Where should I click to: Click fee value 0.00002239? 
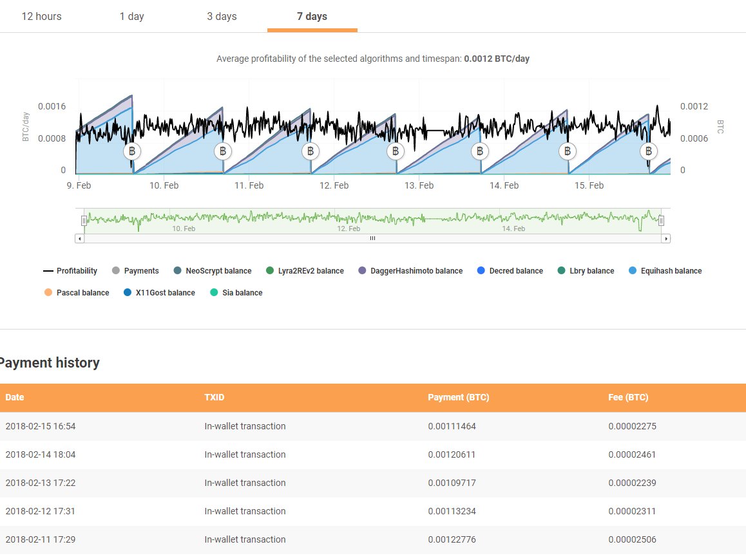pyautogui.click(x=632, y=483)
